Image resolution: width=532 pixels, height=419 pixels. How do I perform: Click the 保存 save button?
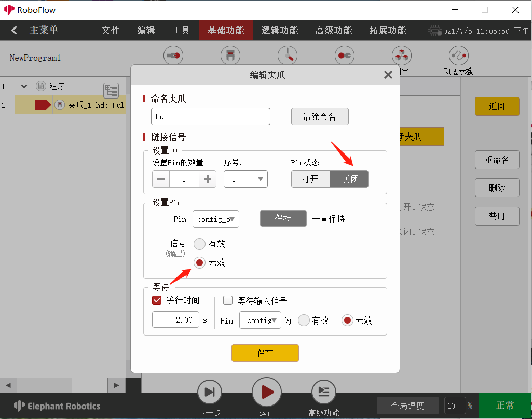pyautogui.click(x=265, y=353)
